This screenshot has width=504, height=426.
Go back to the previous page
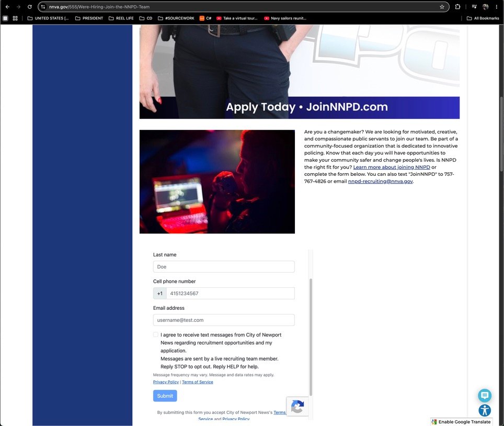[7, 7]
